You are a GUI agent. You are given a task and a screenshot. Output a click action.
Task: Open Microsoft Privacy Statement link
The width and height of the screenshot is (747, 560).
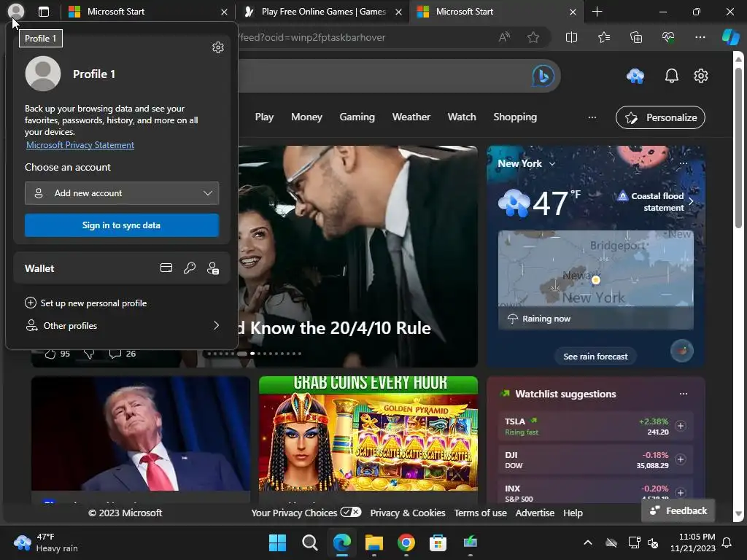[x=80, y=145]
